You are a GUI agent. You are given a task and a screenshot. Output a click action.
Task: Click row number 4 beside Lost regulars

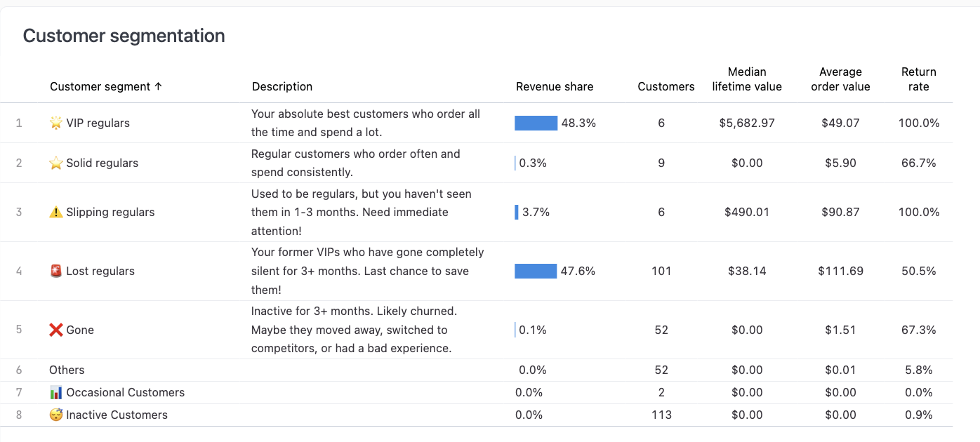pos(19,270)
